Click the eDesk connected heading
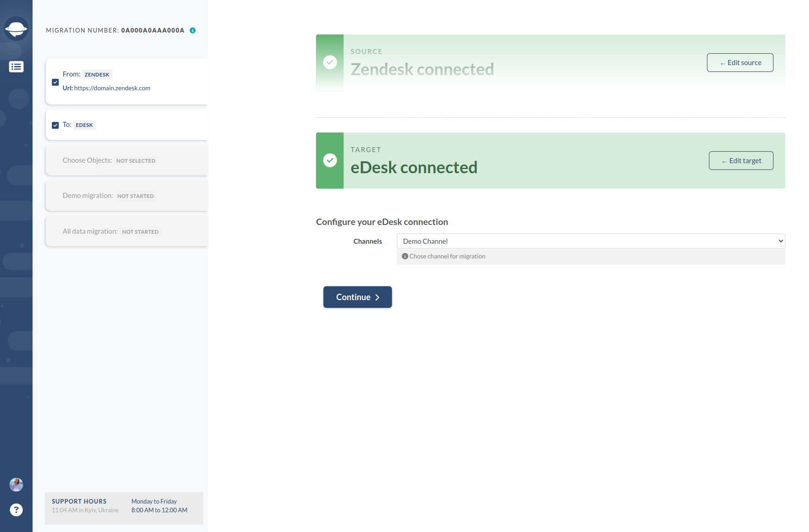 414,167
